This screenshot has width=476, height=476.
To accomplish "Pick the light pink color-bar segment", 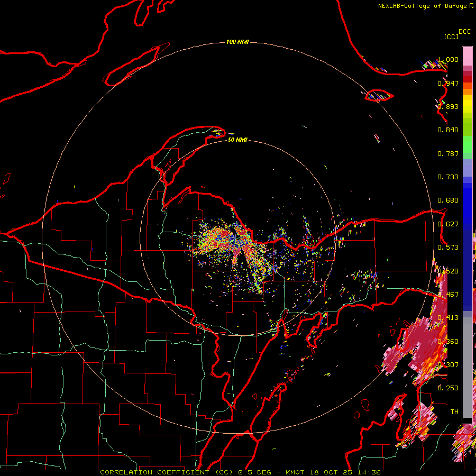I will click(467, 56).
